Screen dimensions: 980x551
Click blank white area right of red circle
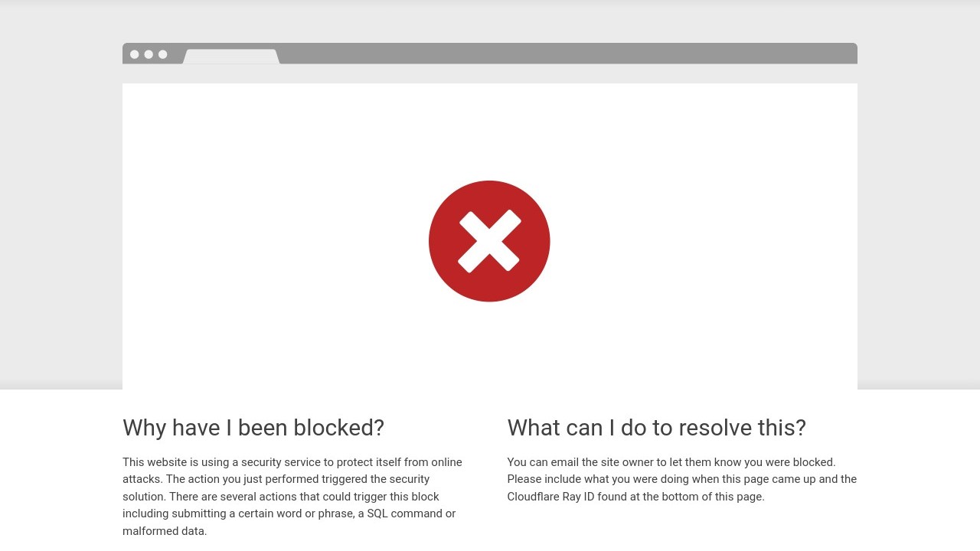point(704,241)
